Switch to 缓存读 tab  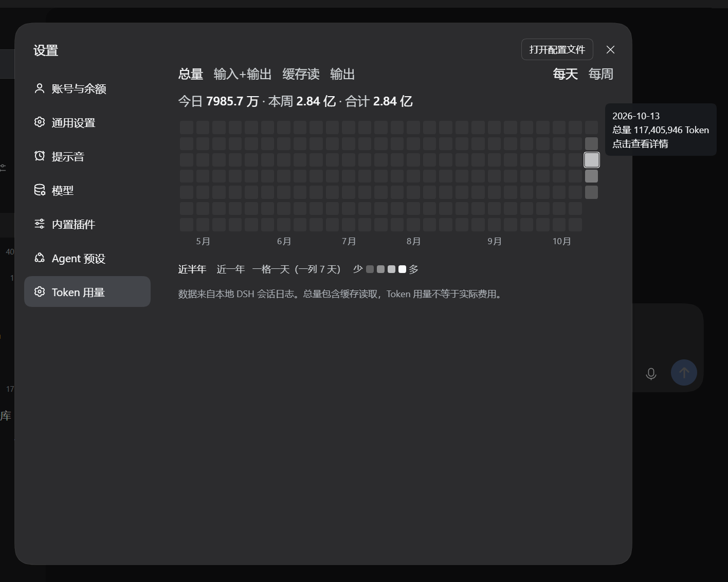point(301,74)
